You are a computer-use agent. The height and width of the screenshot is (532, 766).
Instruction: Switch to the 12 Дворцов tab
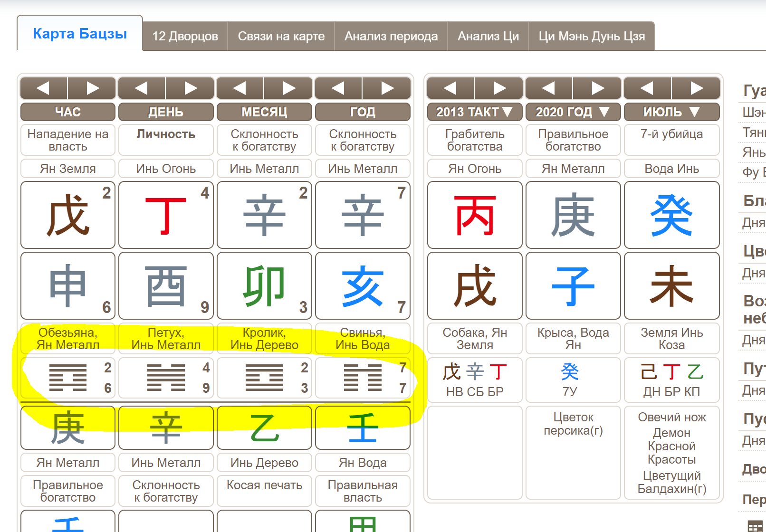[x=185, y=36]
